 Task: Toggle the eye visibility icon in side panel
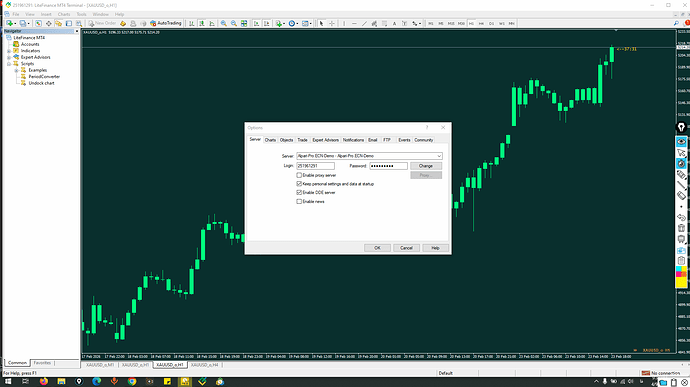click(681, 142)
